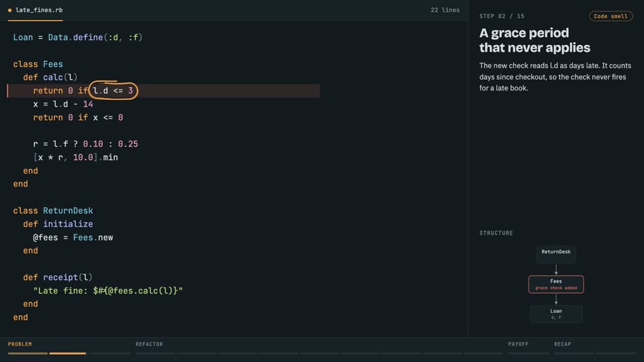Screen dimensions: 644x362
Task: Click the line '@fees = Fees.new'
Action: coord(72,237)
